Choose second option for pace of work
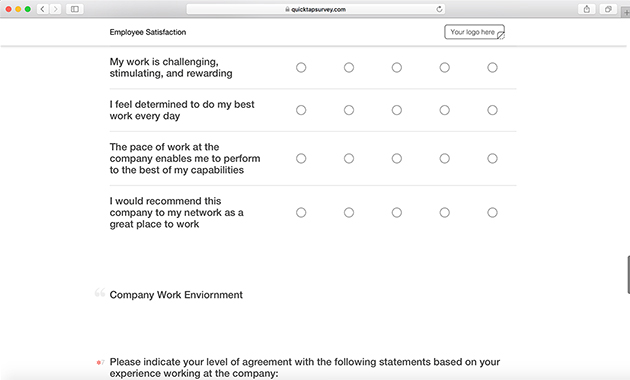 point(349,158)
